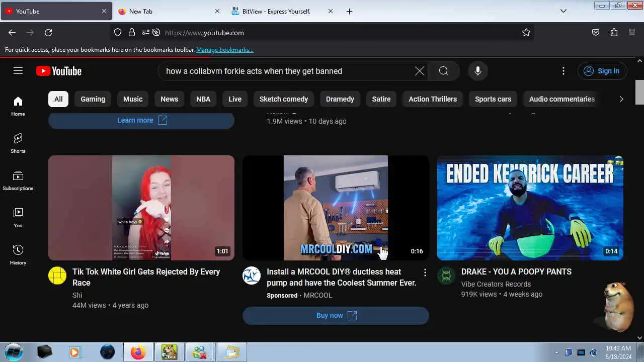Screen dimensions: 644x362
Task: Select the Audio commentaries chip
Action: (562, 99)
